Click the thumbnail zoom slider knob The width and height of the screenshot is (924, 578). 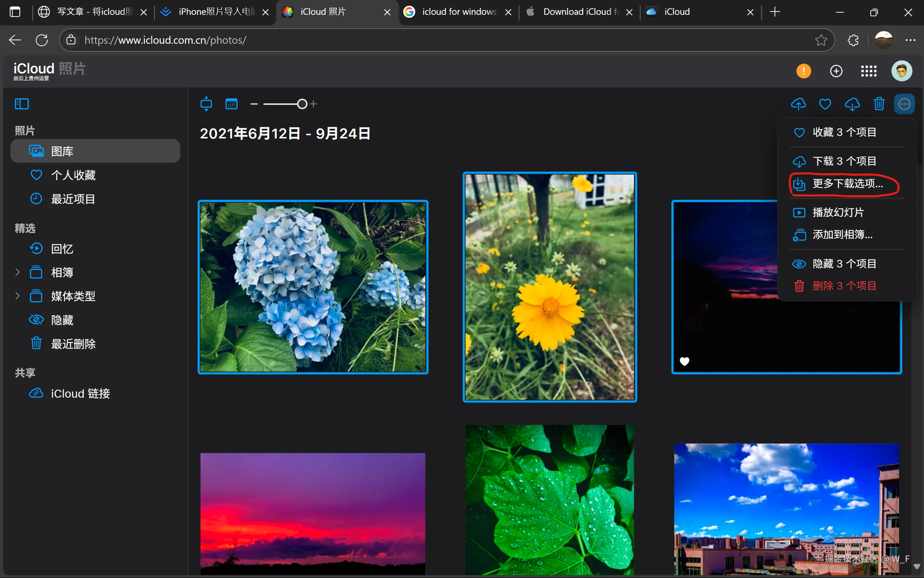click(x=302, y=104)
